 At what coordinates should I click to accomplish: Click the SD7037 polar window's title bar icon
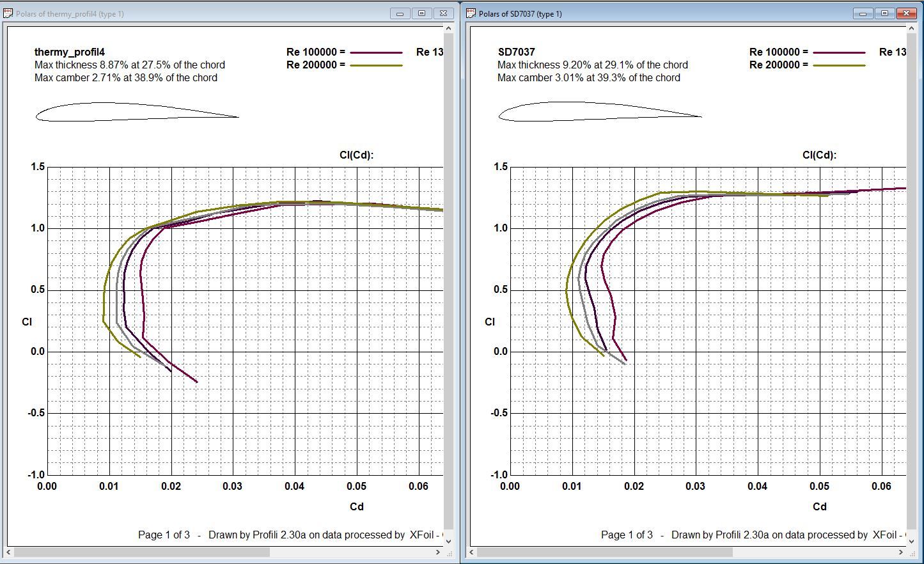coord(471,13)
